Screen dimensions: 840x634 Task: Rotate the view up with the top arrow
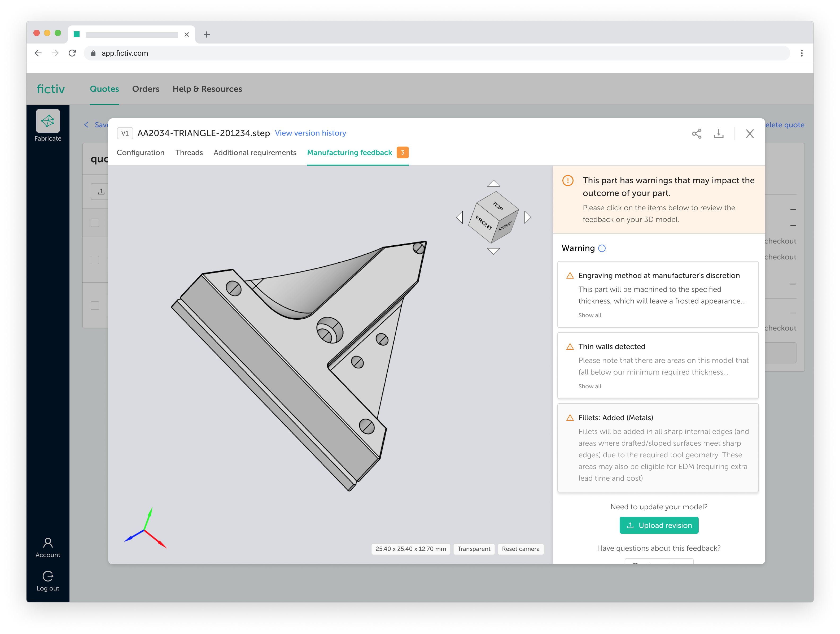(x=493, y=184)
